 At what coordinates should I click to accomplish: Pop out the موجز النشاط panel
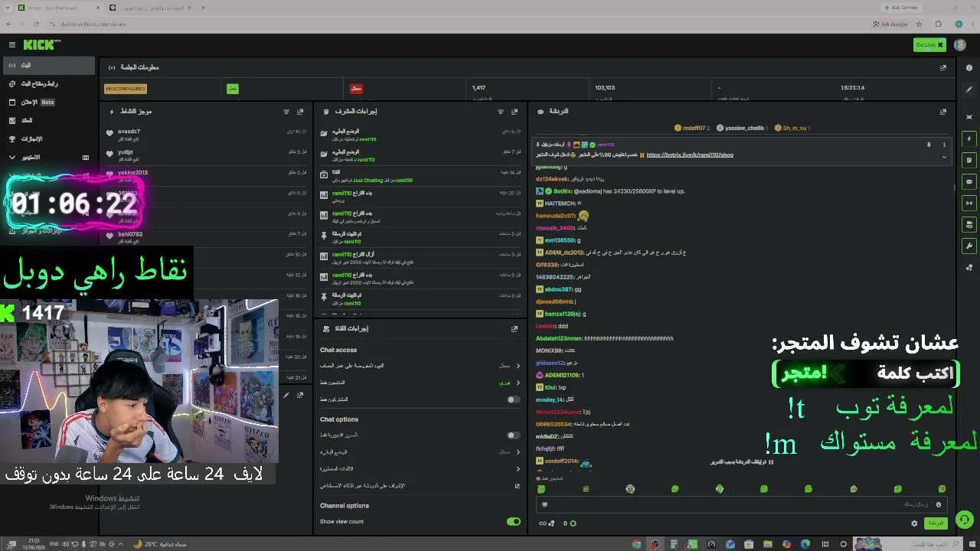pos(300,112)
